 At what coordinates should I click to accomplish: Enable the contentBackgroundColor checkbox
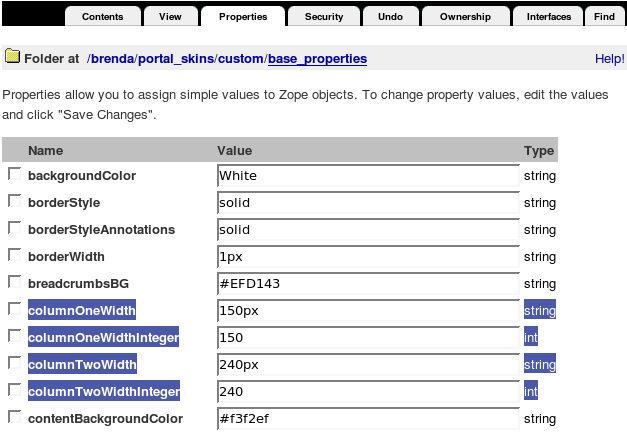pos(14,417)
